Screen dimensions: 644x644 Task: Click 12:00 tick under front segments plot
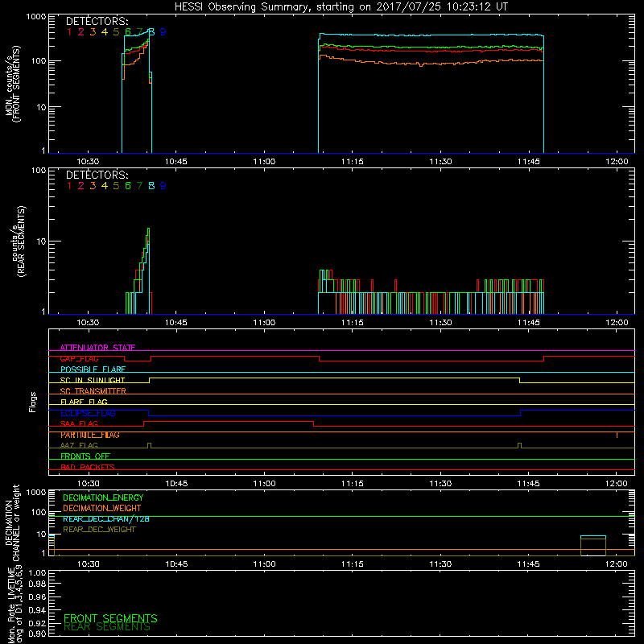point(617,162)
